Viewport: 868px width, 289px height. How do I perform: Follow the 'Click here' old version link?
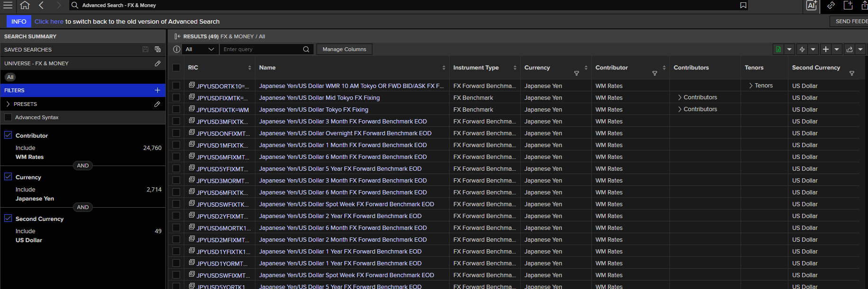(x=49, y=22)
